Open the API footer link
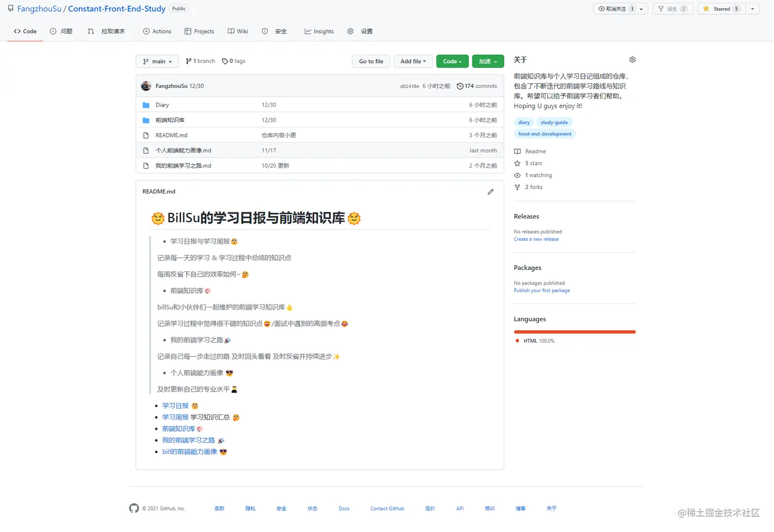 [x=460, y=508]
